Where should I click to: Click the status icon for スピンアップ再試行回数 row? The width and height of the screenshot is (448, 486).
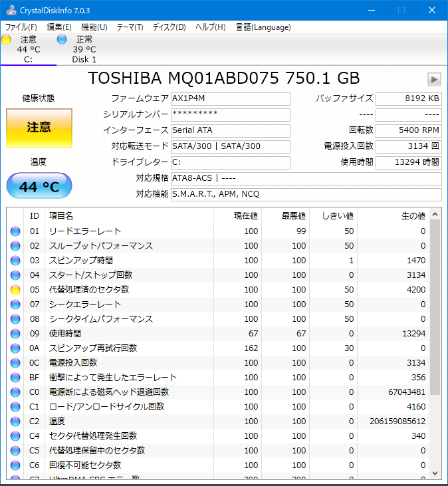tap(15, 348)
